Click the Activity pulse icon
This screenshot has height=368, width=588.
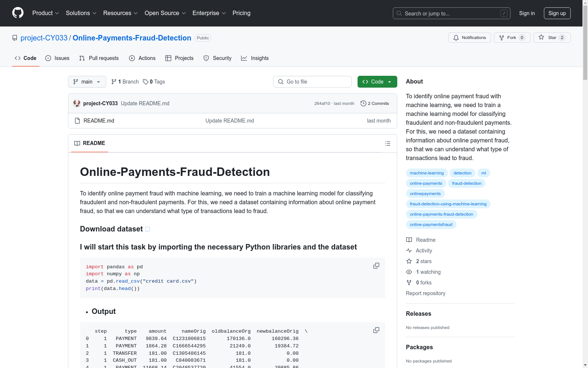click(x=409, y=251)
